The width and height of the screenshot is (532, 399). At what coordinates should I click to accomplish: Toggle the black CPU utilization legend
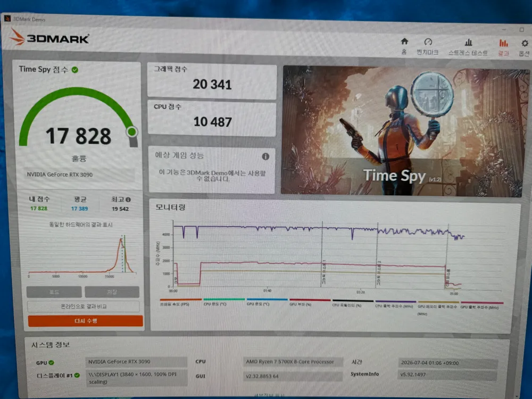point(353,303)
